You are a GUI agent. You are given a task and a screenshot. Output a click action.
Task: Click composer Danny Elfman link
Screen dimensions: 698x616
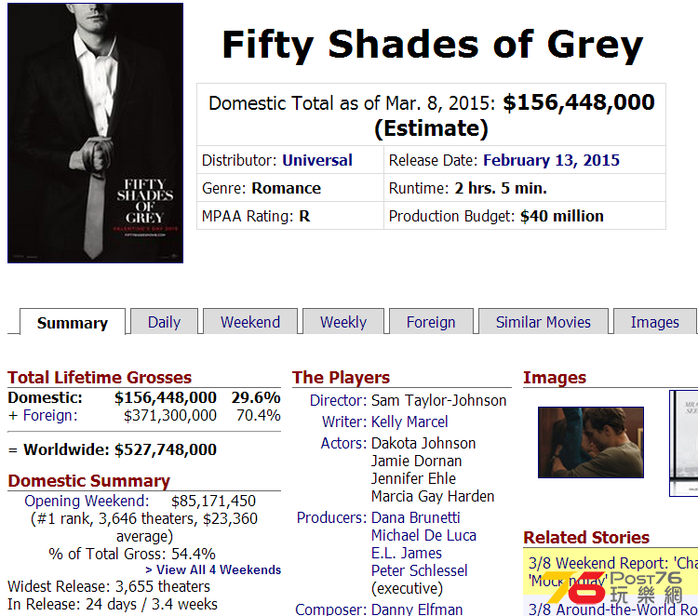coord(417,609)
